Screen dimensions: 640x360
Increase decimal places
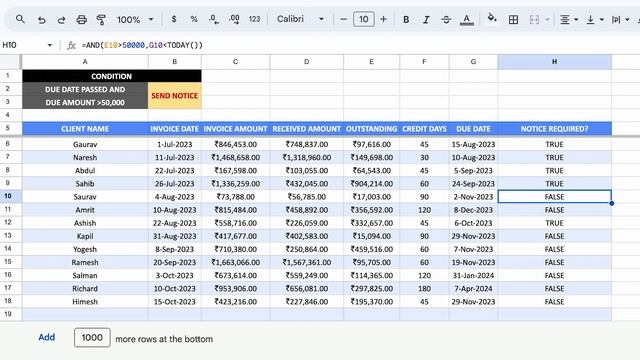234,19
